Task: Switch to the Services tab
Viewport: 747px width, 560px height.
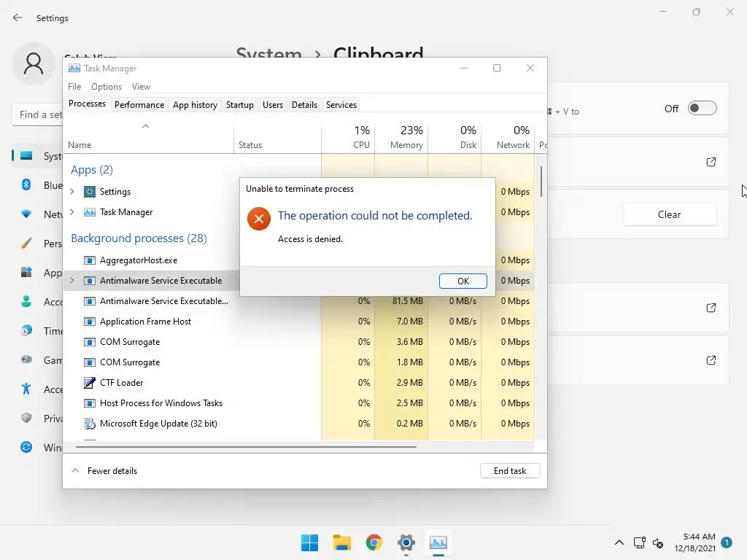Action: pyautogui.click(x=341, y=105)
